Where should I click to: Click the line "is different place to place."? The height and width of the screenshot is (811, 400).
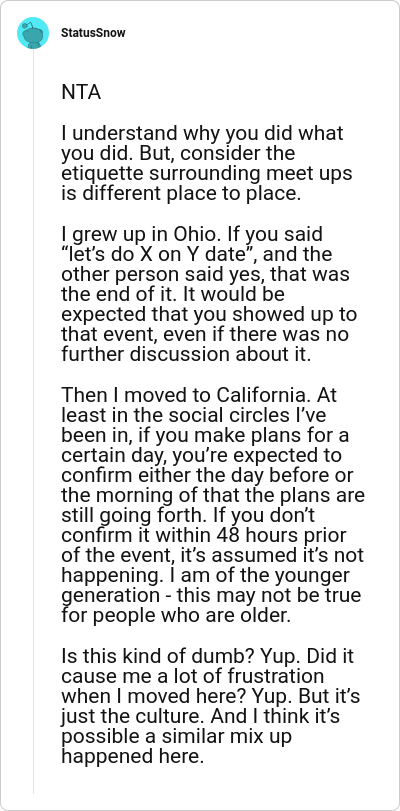tap(181, 194)
